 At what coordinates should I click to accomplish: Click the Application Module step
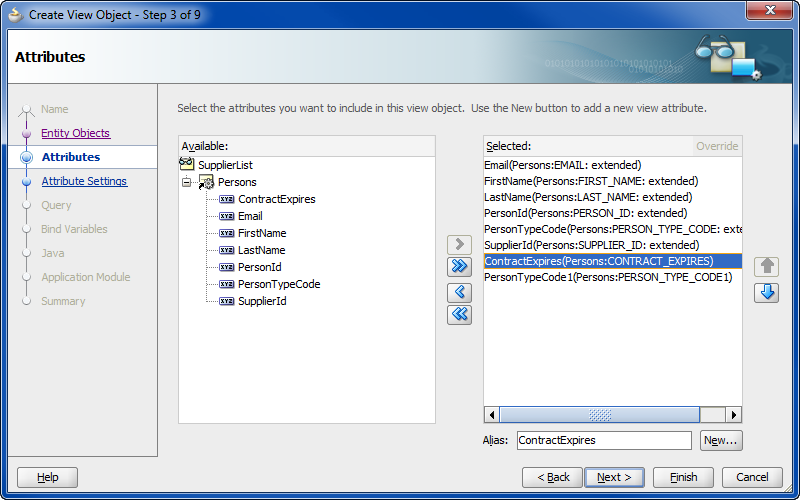click(86, 277)
